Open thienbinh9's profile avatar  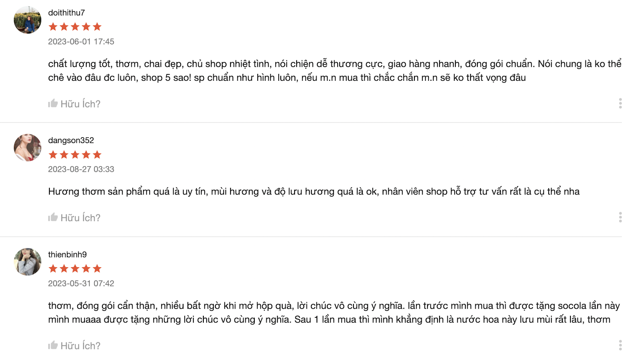27,262
